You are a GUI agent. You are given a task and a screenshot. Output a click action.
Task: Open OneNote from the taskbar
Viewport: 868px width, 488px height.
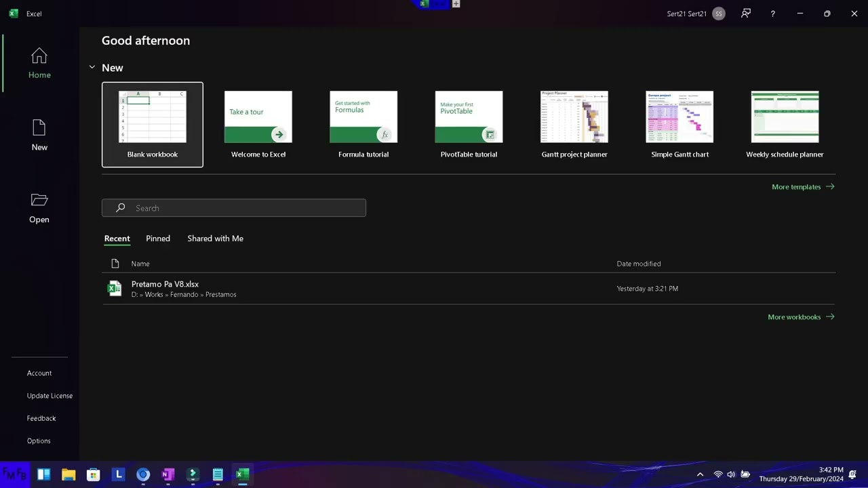pyautogui.click(x=168, y=474)
